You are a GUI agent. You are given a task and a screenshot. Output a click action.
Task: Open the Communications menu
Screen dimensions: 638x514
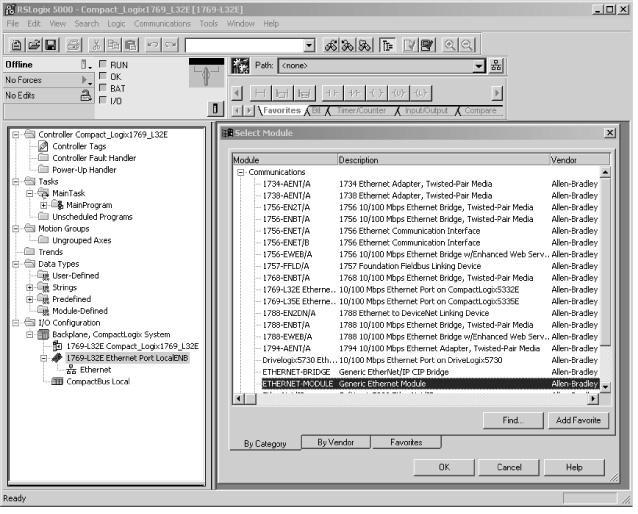[162, 24]
